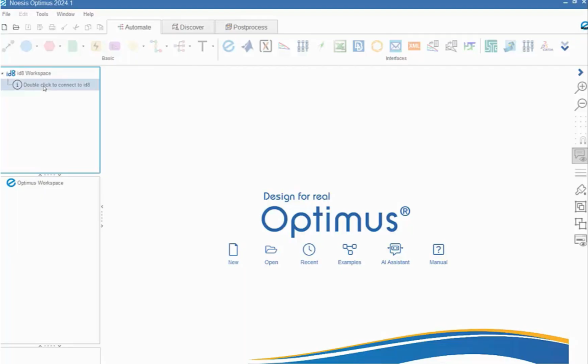The height and width of the screenshot is (364, 588).
Task: Open the Help menu
Action: (x=88, y=14)
